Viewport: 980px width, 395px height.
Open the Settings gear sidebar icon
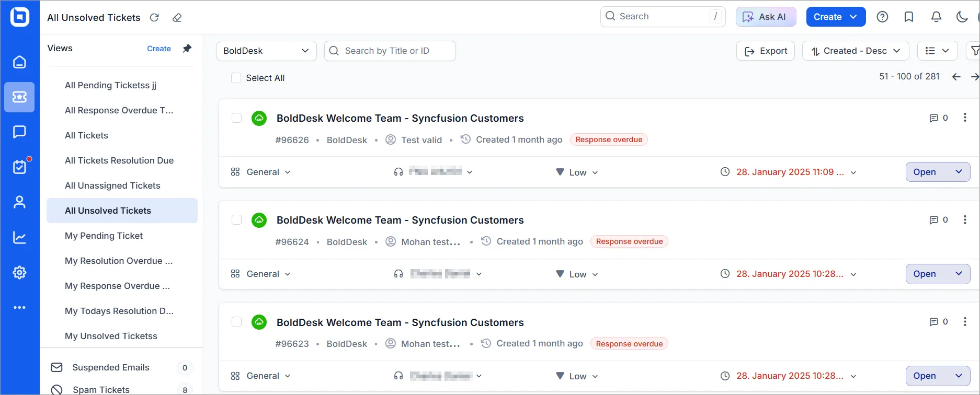(19, 272)
